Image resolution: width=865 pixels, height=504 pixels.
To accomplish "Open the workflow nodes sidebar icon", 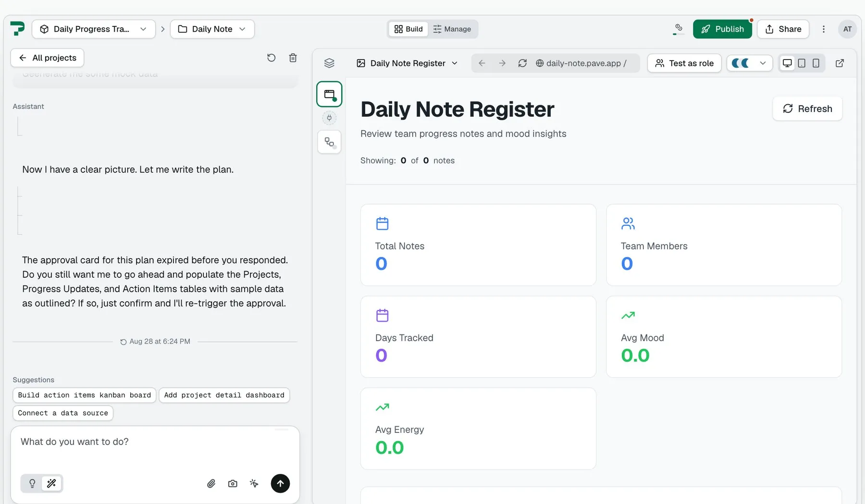I will coord(329,142).
